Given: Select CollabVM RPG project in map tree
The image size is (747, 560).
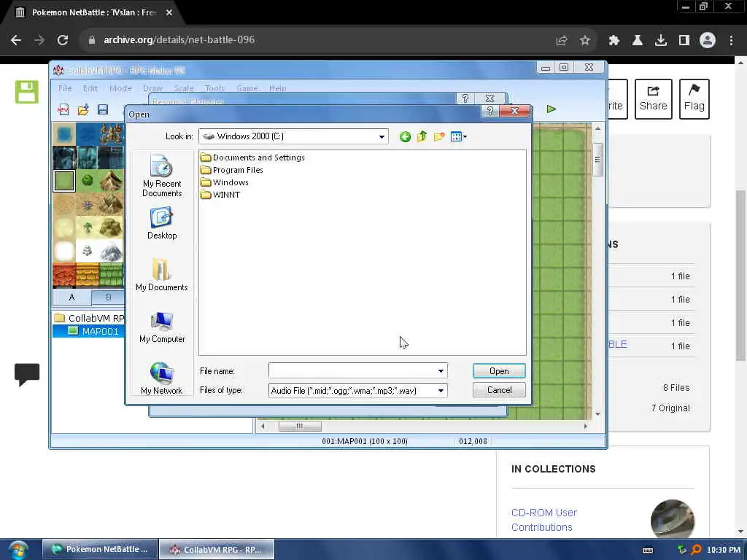Looking at the screenshot, I should (x=90, y=318).
